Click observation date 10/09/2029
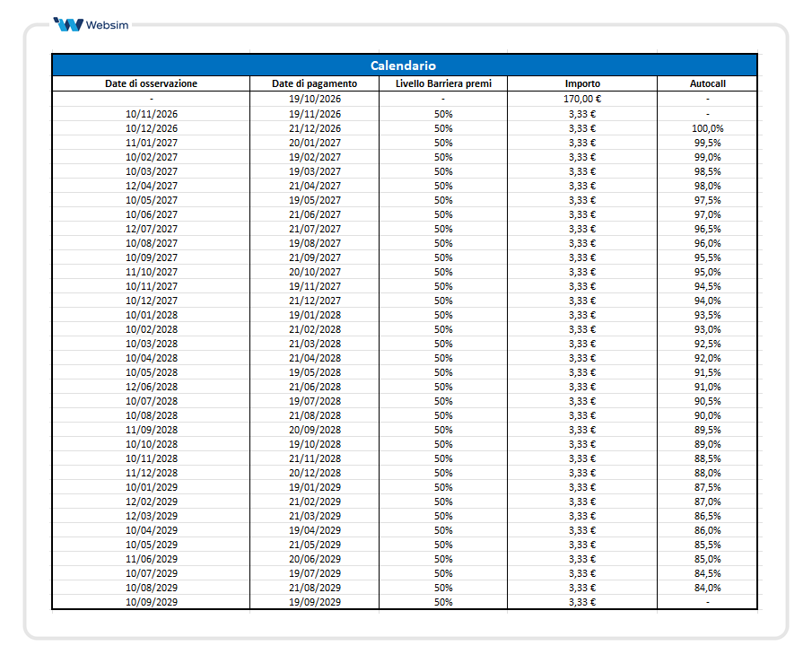Image resolution: width=812 pixels, height=663 pixels. [152, 602]
